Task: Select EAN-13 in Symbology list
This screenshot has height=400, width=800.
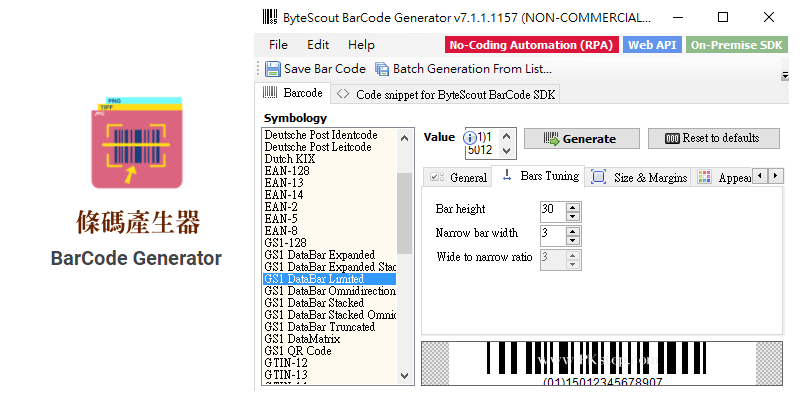Action: (330, 183)
